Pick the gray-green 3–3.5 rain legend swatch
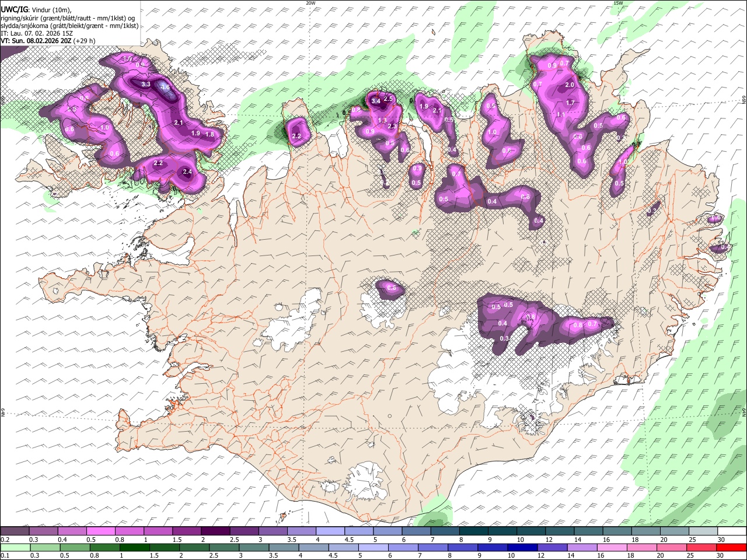747x560 pixels. click(x=254, y=547)
